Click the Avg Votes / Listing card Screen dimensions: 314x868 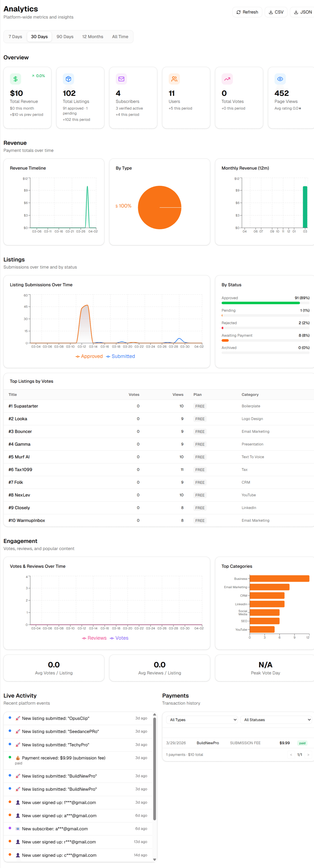[54, 668]
